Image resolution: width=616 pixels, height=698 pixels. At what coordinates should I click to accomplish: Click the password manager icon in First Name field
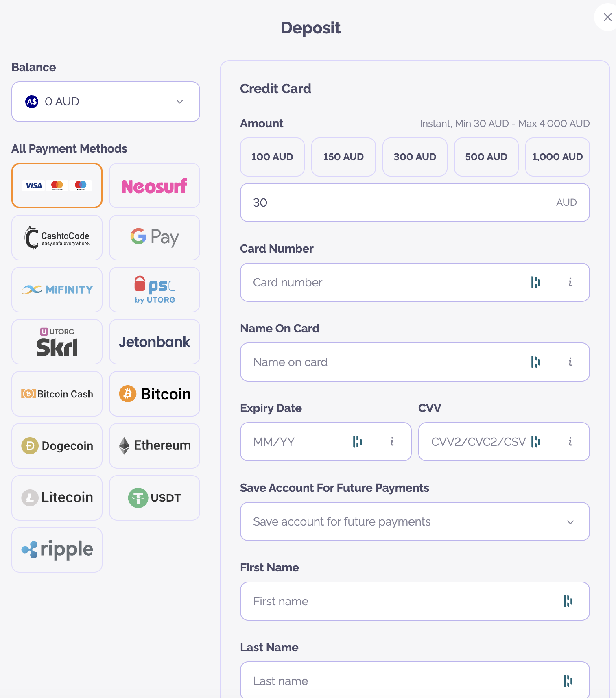[x=568, y=601]
